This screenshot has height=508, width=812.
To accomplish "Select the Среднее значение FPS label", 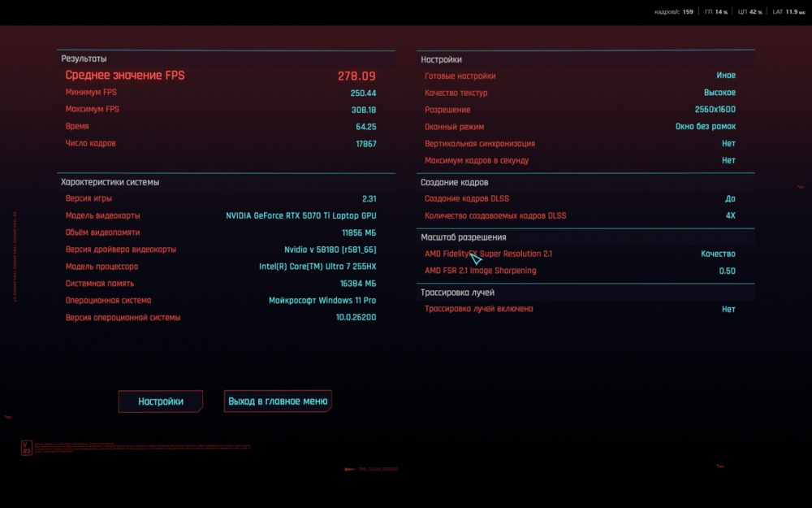I will pos(125,75).
